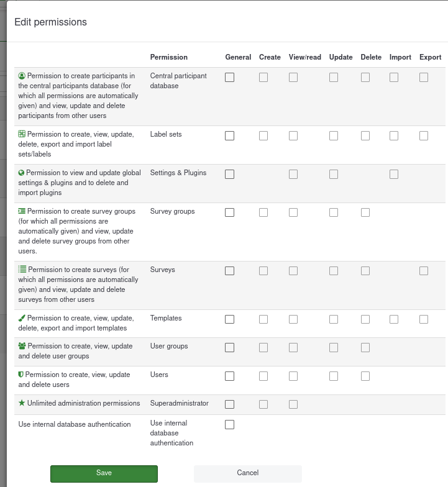Click the Label sets grid icon
The image size is (448, 487).
[x=22, y=134]
